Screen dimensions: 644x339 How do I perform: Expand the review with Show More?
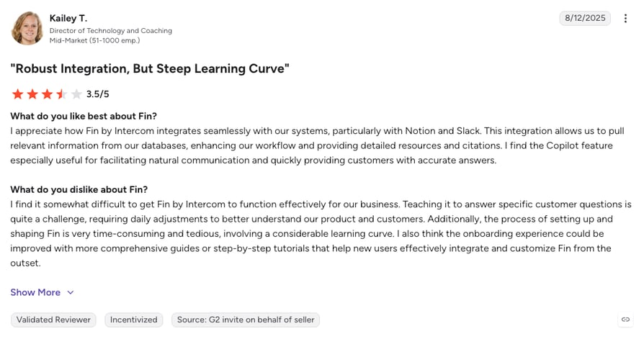[35, 292]
